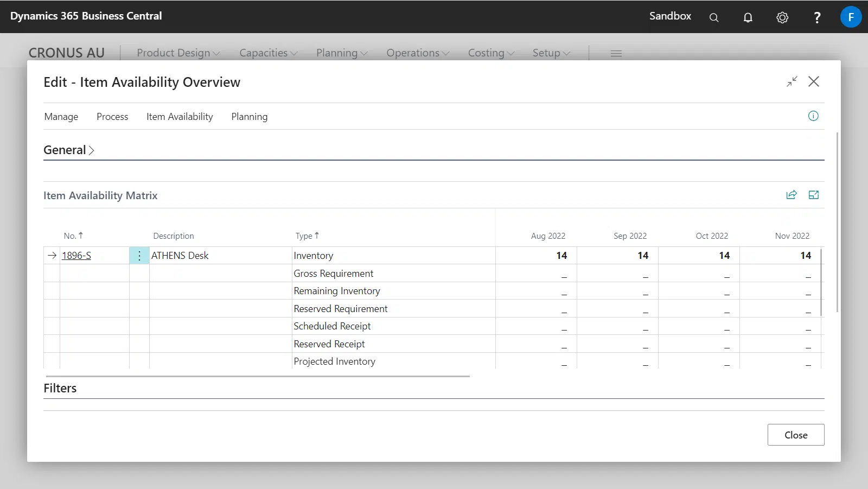Collapse the dialog with shrink arrows
Screen dimensions: 868x489
(792, 81)
